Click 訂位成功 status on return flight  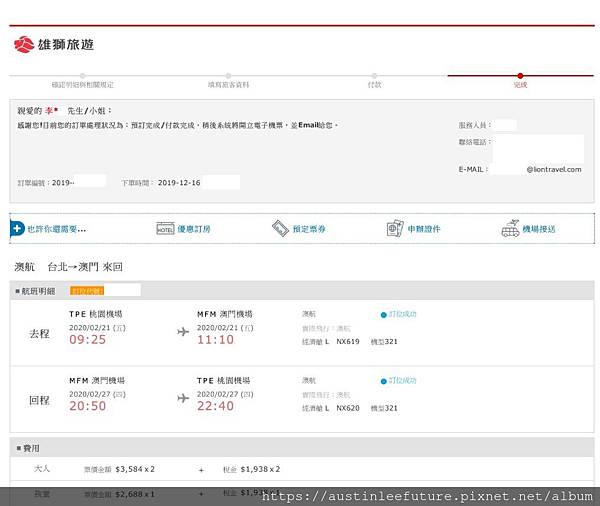click(x=399, y=381)
